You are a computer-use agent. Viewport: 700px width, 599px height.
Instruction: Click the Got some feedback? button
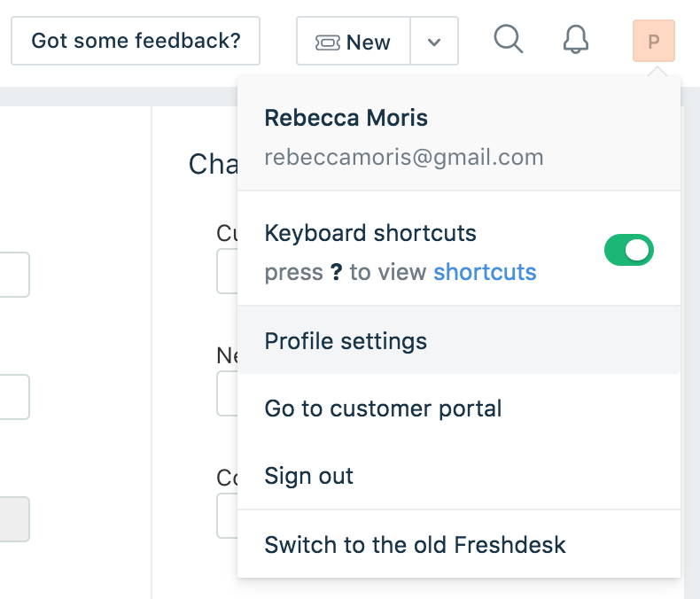point(136,41)
